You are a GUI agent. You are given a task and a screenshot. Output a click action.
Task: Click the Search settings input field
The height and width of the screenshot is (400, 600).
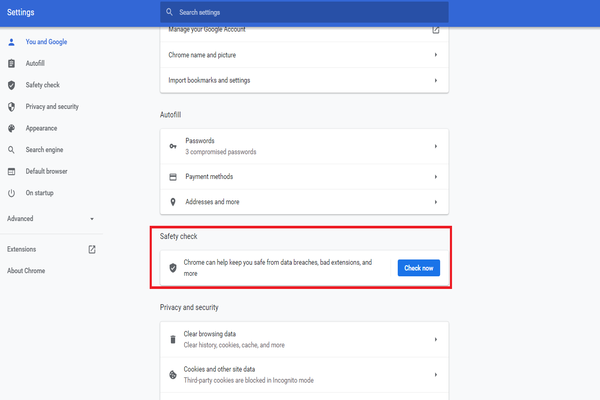click(x=304, y=12)
